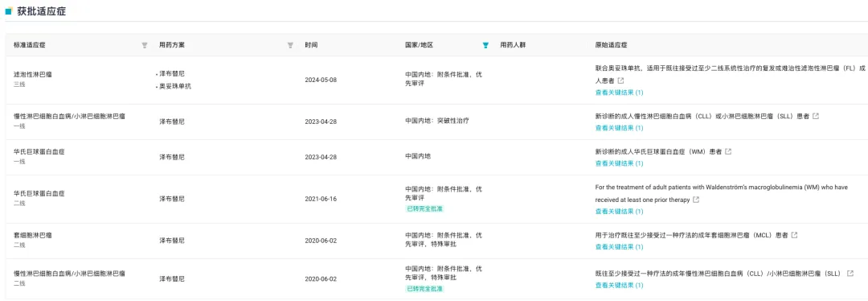Viewport: 868px width, 301px height.
Task: Open external link icon for newly diagnosed CLL/SLL
Action: pyautogui.click(x=816, y=116)
